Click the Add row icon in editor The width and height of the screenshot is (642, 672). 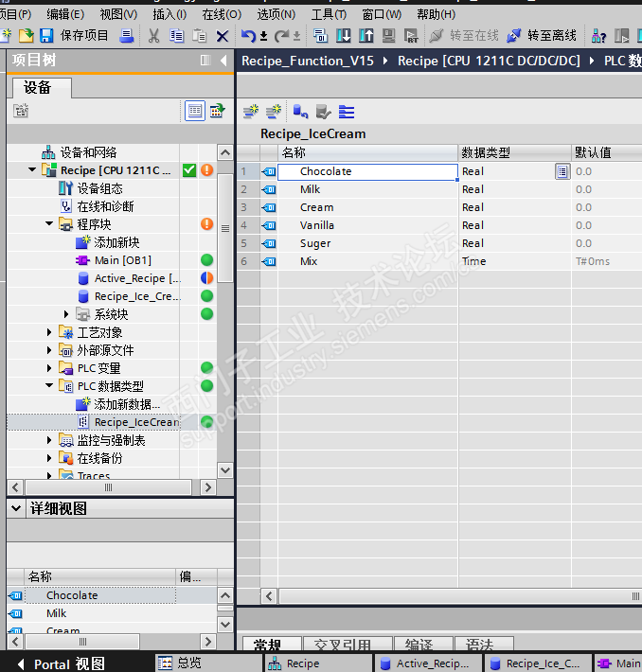tap(274, 112)
